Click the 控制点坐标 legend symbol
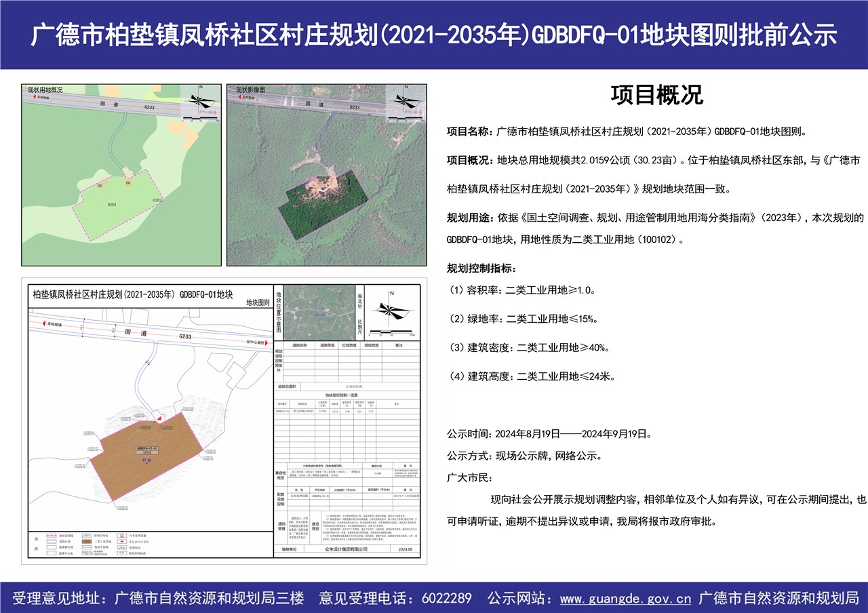The width and height of the screenshot is (868, 613). 87,536
